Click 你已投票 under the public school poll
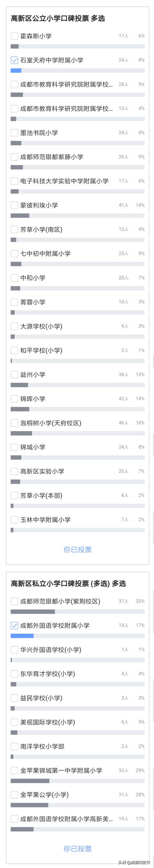This screenshot has width=154, height=868. pos(78,550)
